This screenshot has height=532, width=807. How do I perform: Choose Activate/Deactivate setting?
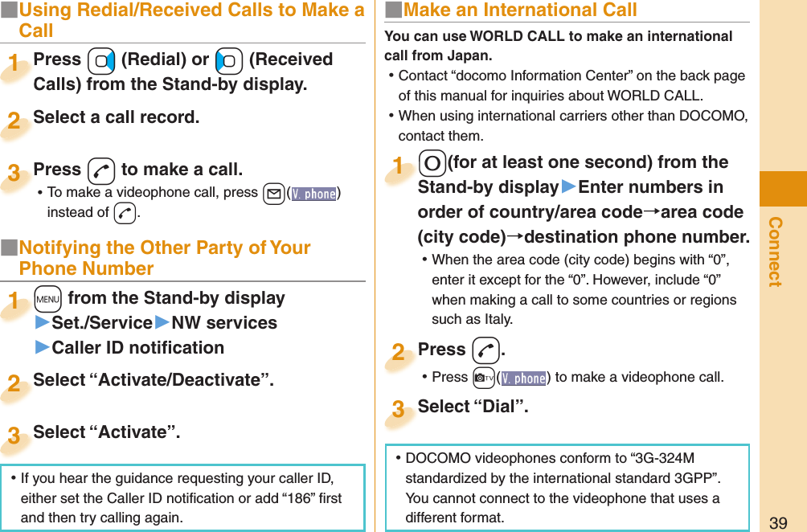(x=154, y=379)
